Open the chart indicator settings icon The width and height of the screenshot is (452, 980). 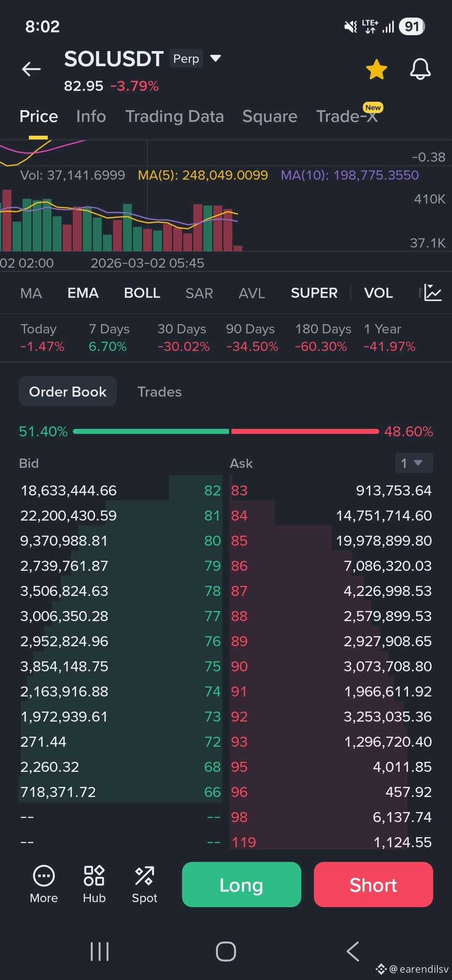point(432,293)
